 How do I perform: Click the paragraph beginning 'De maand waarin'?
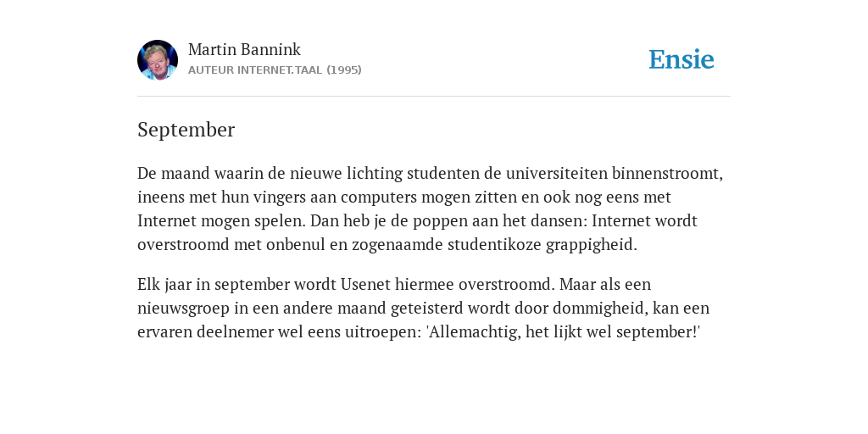[x=430, y=209]
